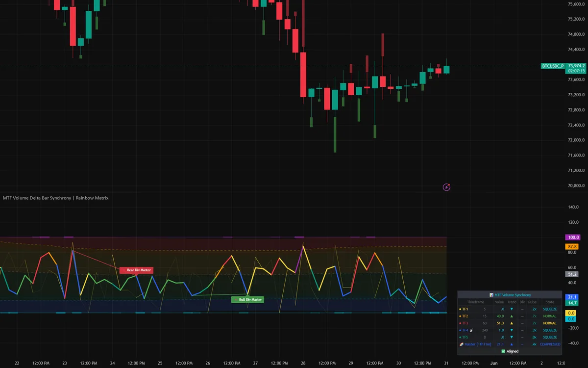The height and width of the screenshot is (368, 588).
Task: Click the MTF Volume Synchrony table header icon
Action: point(491,295)
